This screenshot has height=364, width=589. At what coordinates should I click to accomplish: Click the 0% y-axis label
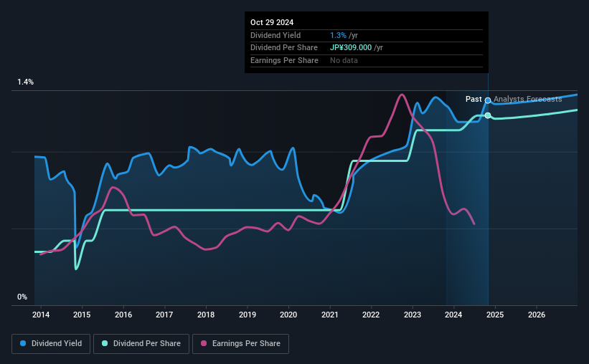click(22, 297)
